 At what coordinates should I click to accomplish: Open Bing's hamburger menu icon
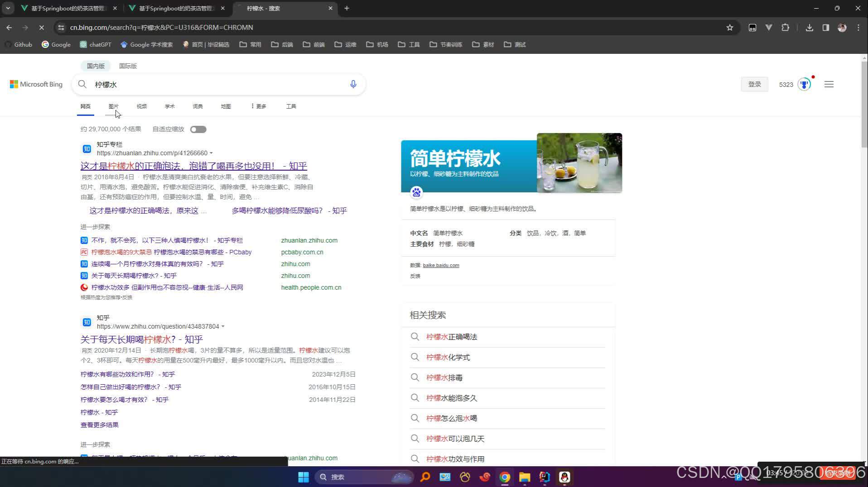point(829,84)
